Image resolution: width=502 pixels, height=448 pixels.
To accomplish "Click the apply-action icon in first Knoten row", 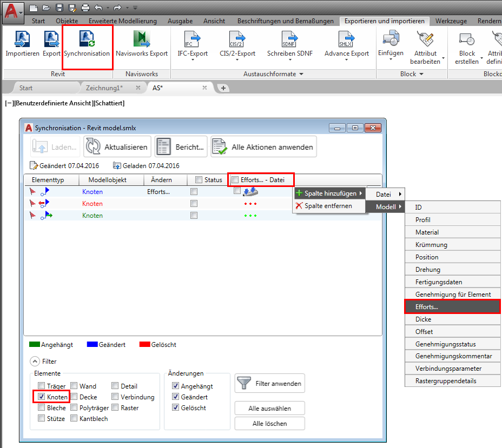I will [x=250, y=191].
